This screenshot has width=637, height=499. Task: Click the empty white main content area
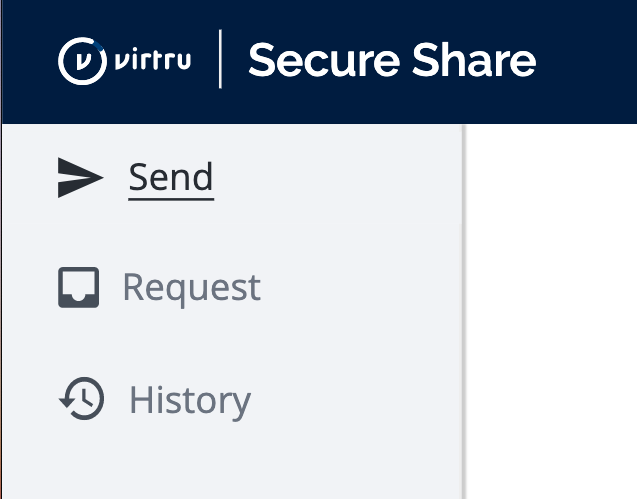click(x=552, y=310)
